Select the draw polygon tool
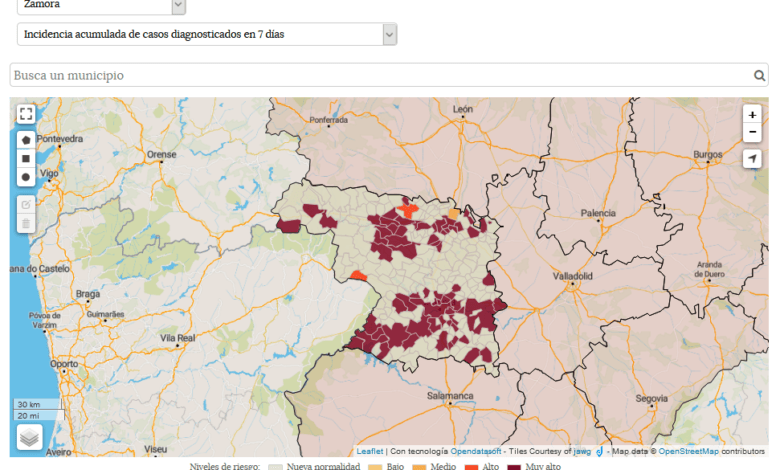Screen dimensions: 780x470 (26, 140)
